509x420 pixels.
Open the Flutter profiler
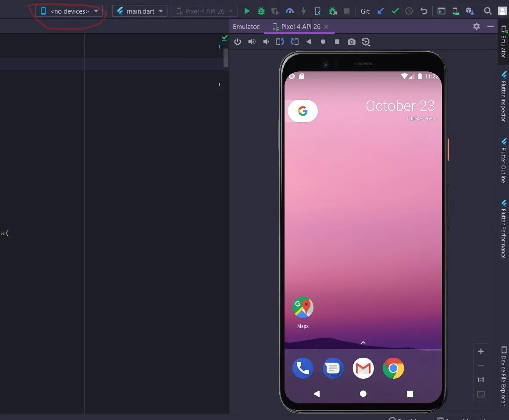pos(290,11)
